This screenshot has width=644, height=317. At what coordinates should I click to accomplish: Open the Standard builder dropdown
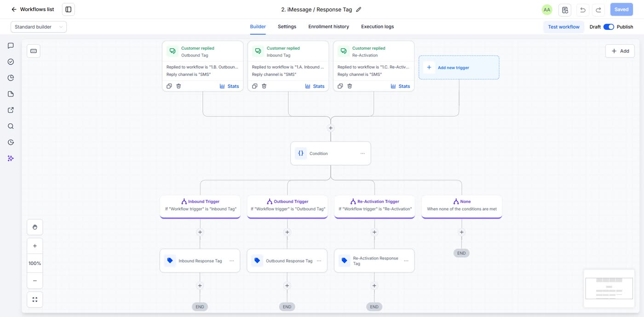tap(39, 27)
